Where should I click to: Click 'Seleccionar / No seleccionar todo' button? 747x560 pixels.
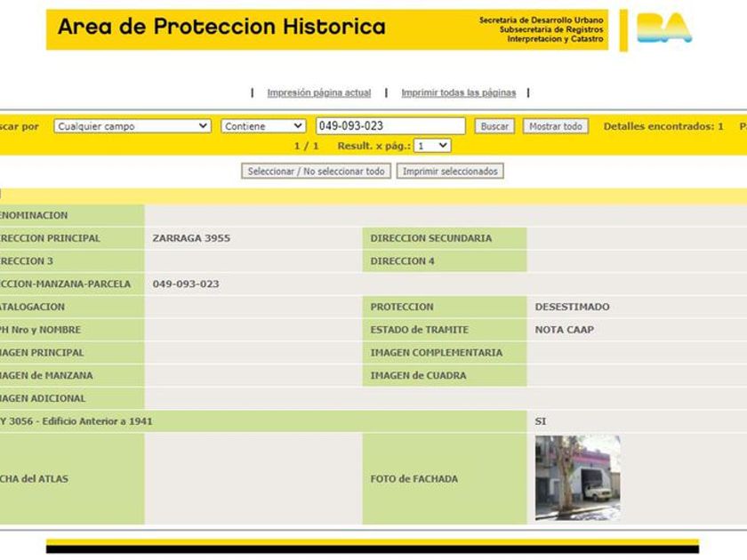coord(316,171)
